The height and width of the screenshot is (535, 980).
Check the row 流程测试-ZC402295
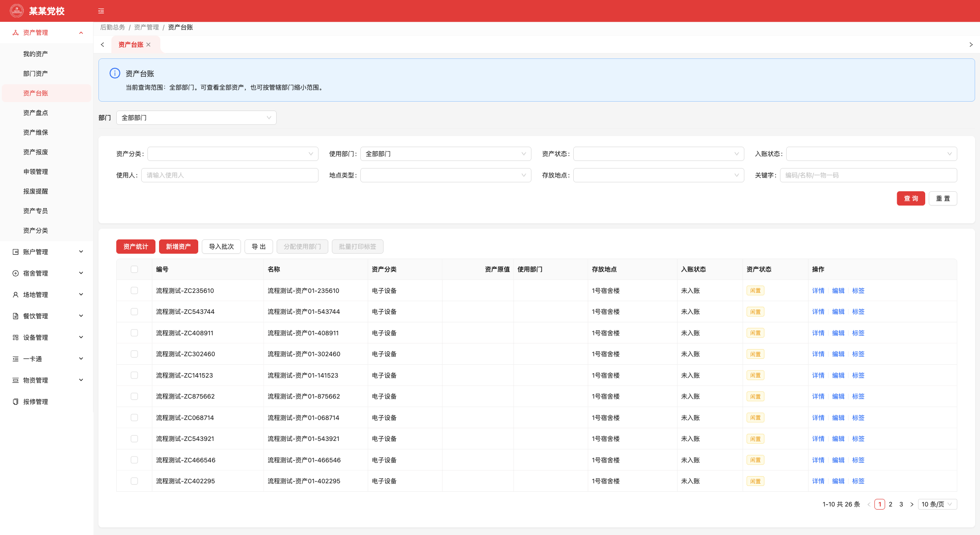pyautogui.click(x=134, y=481)
